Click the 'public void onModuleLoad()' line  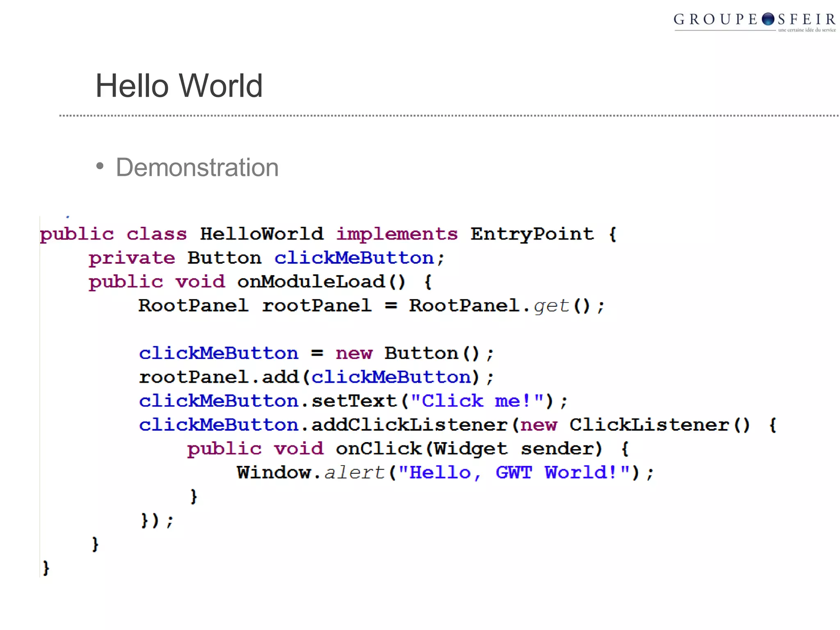click(260, 282)
